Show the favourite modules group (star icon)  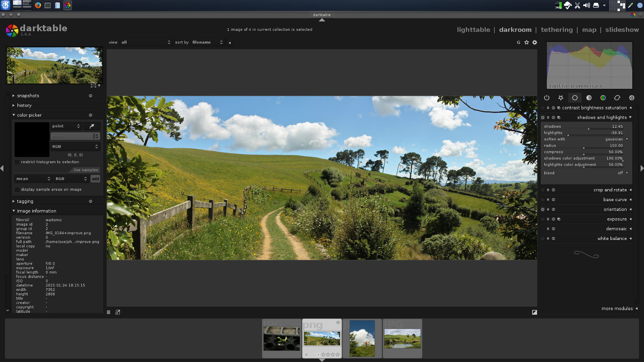click(560, 97)
